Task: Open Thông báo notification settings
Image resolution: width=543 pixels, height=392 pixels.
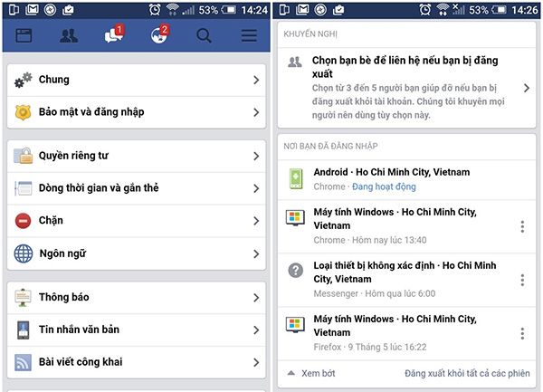Action: point(137,298)
